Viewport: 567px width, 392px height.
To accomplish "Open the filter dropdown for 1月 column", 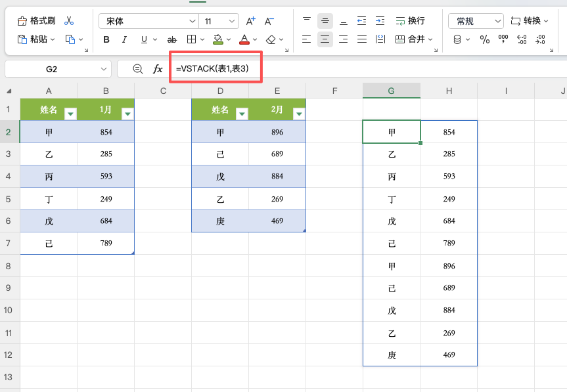I will click(x=127, y=114).
